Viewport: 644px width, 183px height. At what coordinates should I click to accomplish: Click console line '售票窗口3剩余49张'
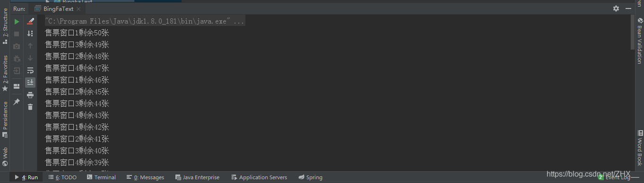point(77,45)
